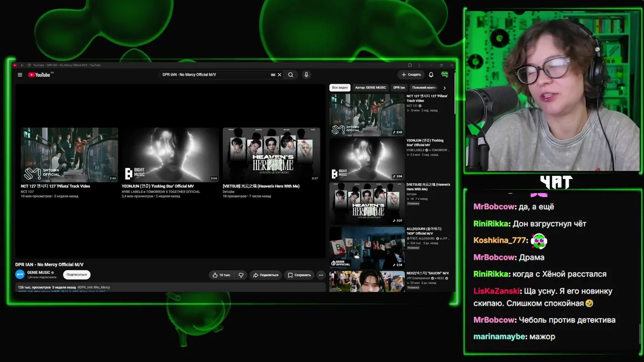The width and height of the screenshot is (644, 362).
Task: Click chat message 'Чеболь против детектива'
Action: click(567, 320)
